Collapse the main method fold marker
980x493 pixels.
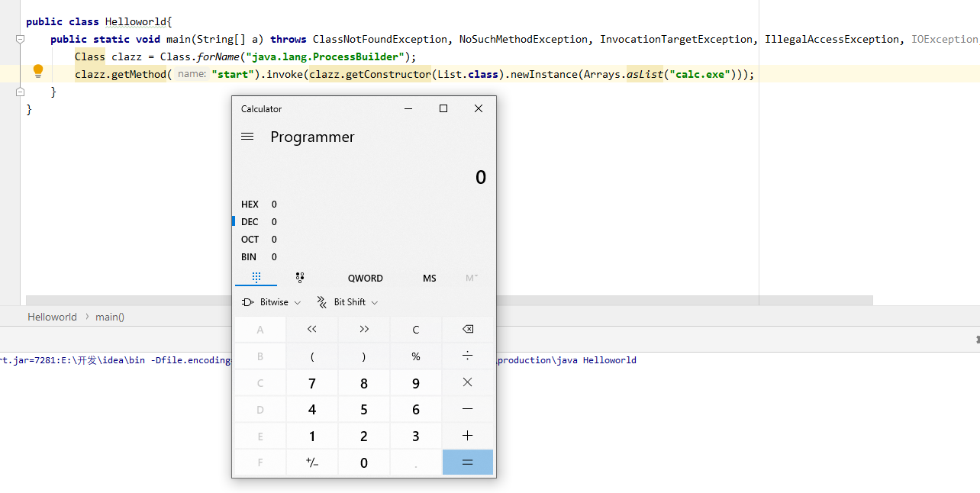click(21, 39)
